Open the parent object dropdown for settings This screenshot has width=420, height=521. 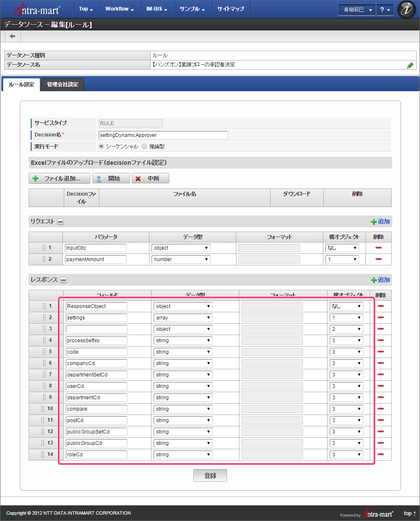pos(347,318)
